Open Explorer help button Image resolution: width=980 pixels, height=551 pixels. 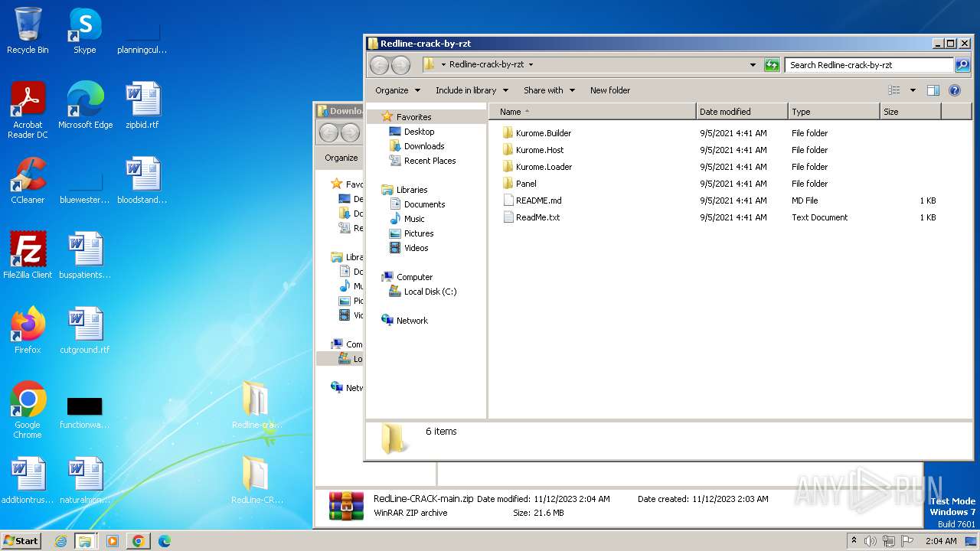click(x=955, y=90)
